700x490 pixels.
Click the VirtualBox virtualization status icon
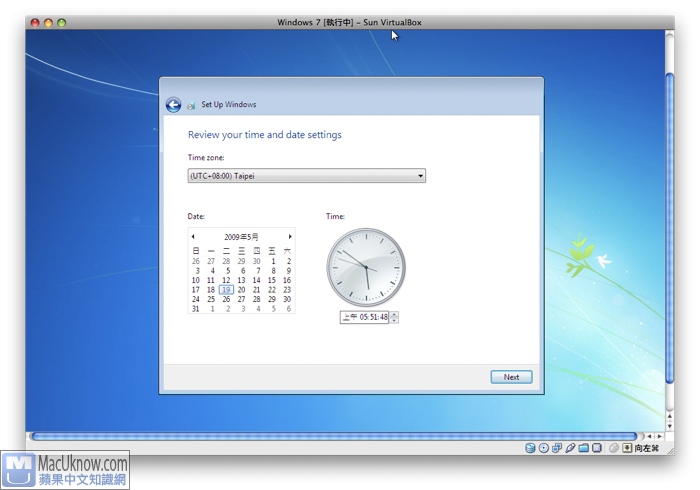597,448
